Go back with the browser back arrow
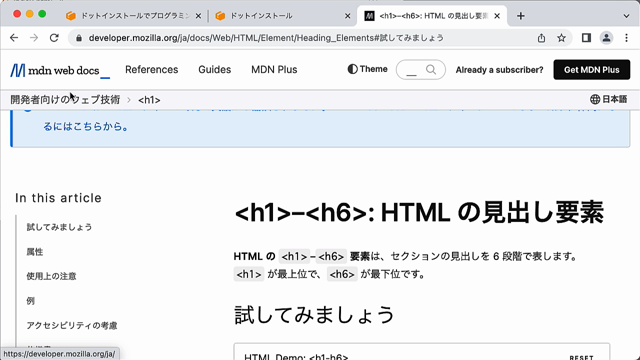 [14, 38]
